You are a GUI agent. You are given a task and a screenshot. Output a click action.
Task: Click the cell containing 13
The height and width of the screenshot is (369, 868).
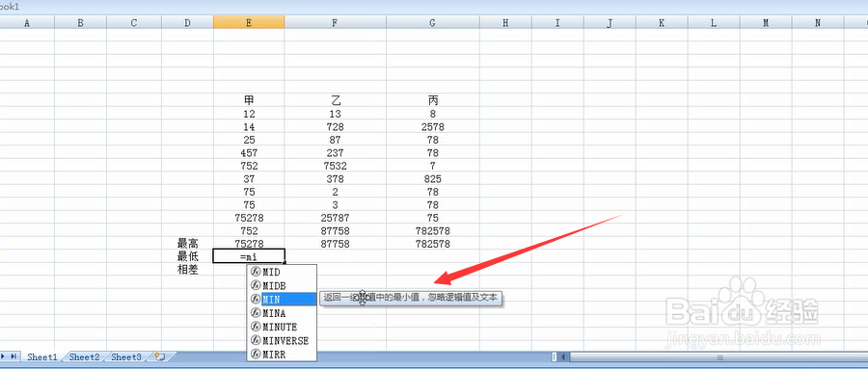pyautogui.click(x=336, y=114)
